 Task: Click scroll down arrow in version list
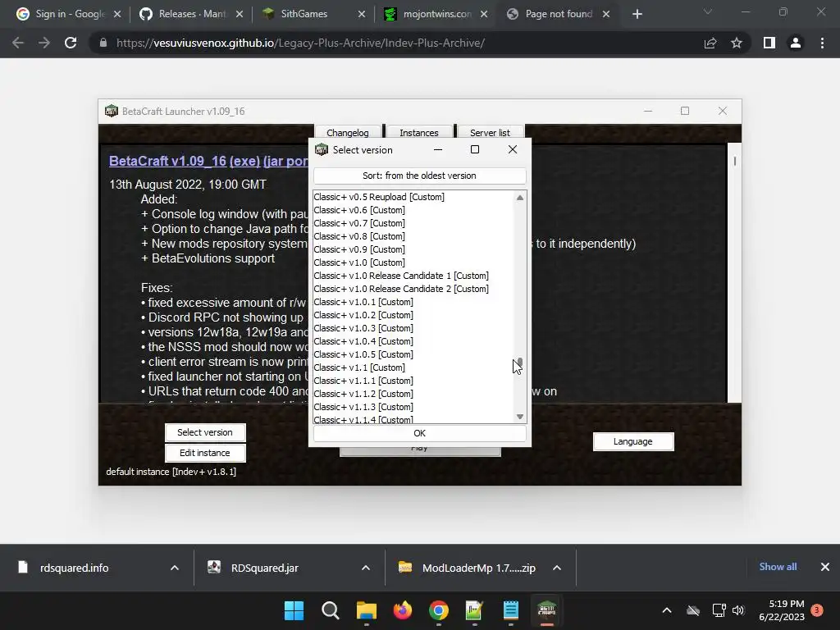click(519, 416)
